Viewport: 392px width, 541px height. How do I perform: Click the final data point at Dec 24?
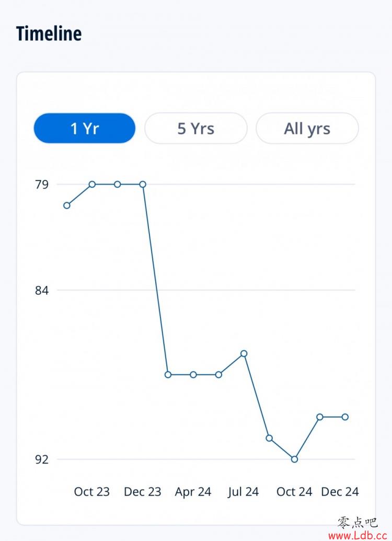pos(345,417)
